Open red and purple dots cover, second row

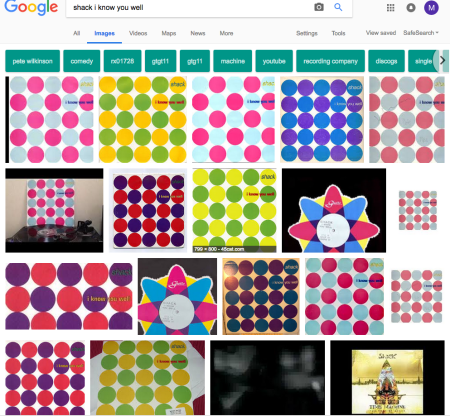coord(148,210)
